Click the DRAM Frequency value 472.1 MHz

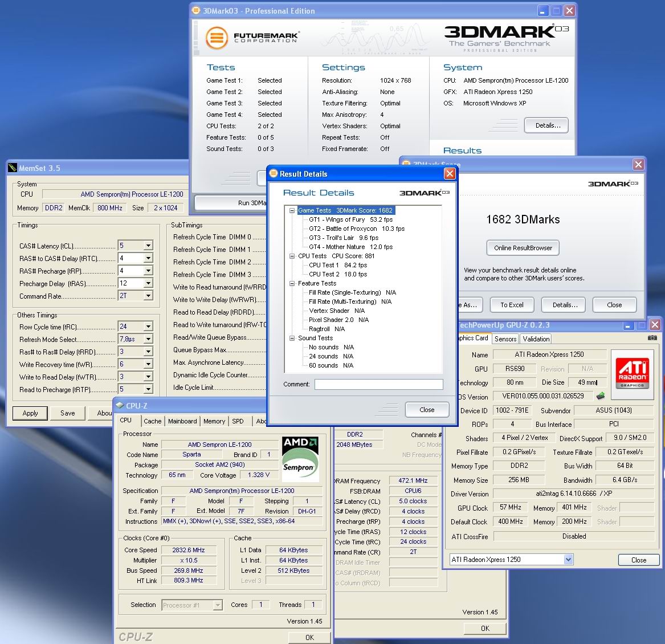(413, 480)
